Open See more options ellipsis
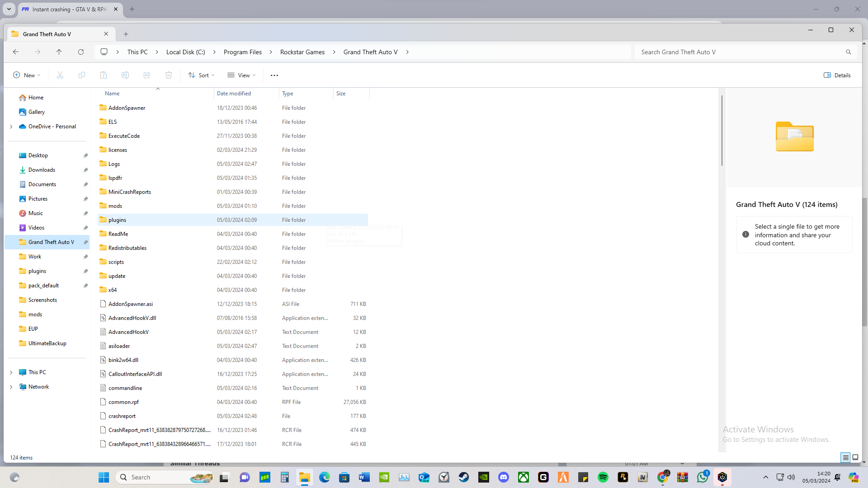This screenshot has height=488, width=868. (274, 75)
